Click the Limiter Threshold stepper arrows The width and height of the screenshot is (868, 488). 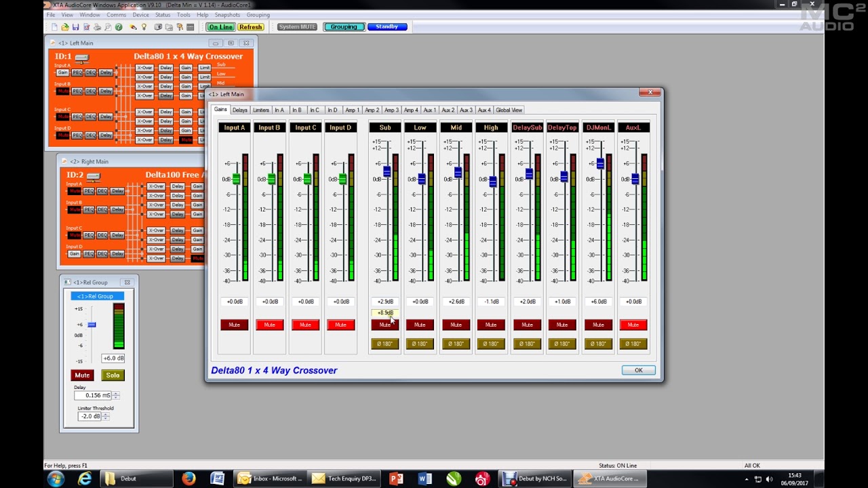tap(105, 417)
